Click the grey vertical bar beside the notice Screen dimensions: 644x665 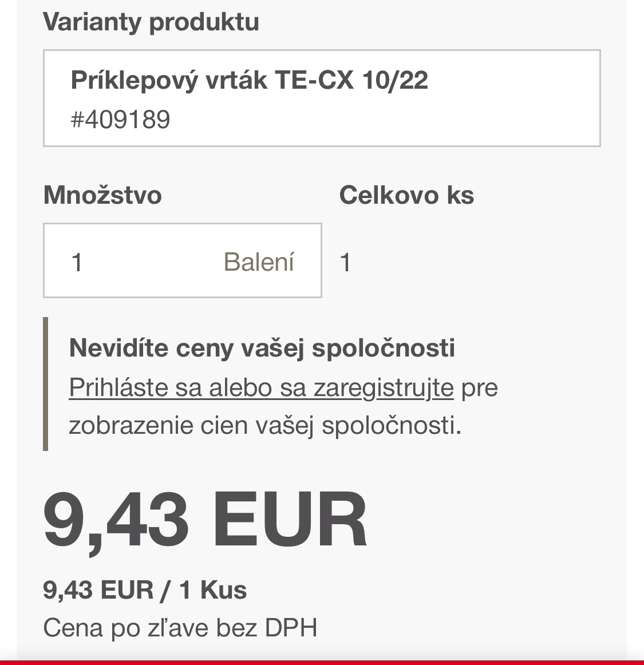(x=46, y=384)
